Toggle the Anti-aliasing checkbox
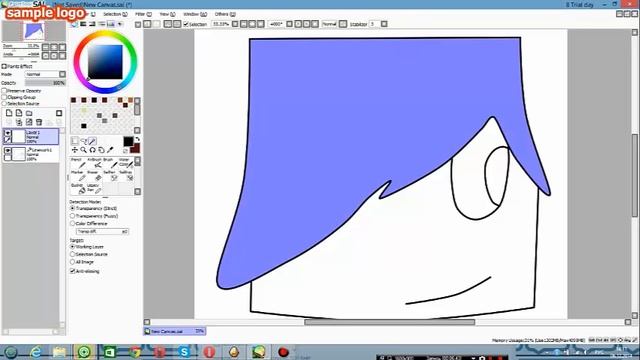This screenshot has width=640, height=360. [x=73, y=271]
